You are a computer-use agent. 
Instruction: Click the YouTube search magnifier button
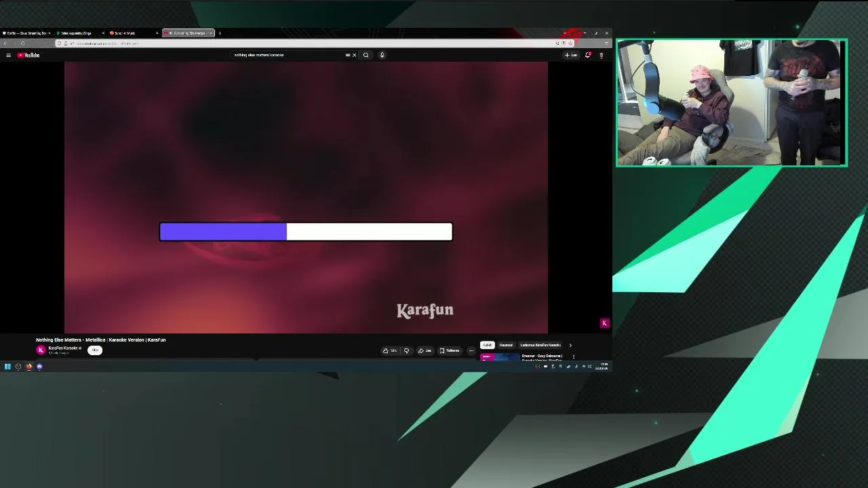[x=366, y=55]
